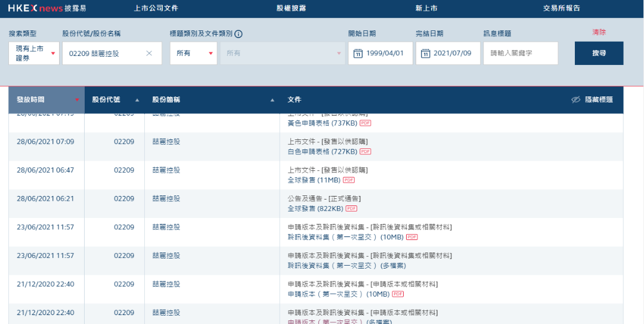Select headline 上市文件 - [發售以供認購] above 白色申請表格
Screen dimensions: 644x324
click(328, 142)
